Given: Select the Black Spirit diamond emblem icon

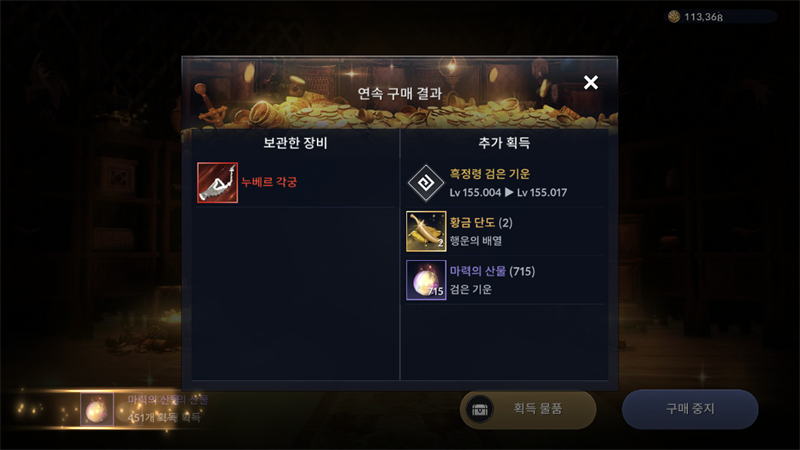Looking at the screenshot, I should (426, 183).
